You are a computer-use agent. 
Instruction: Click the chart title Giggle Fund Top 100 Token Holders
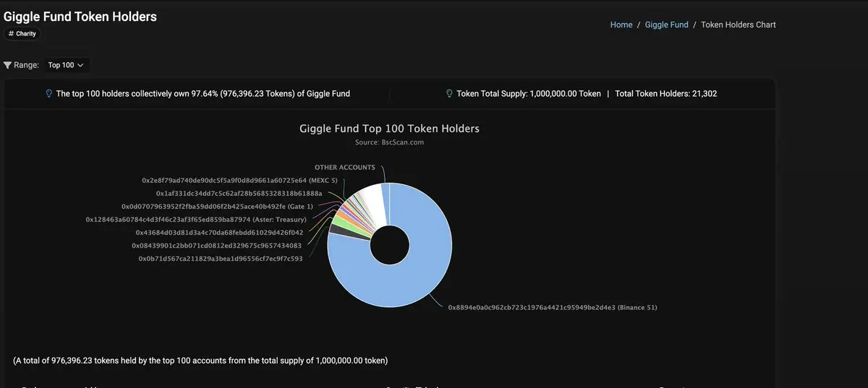[389, 129]
